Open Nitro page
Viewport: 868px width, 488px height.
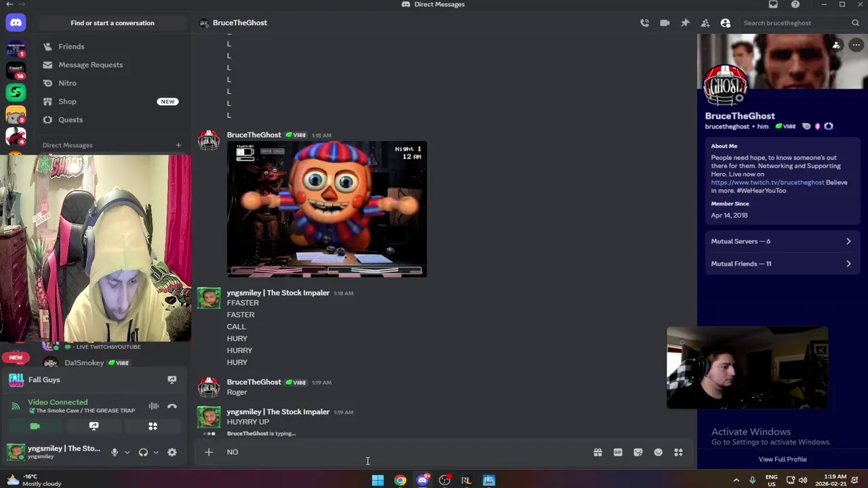[112, 83]
